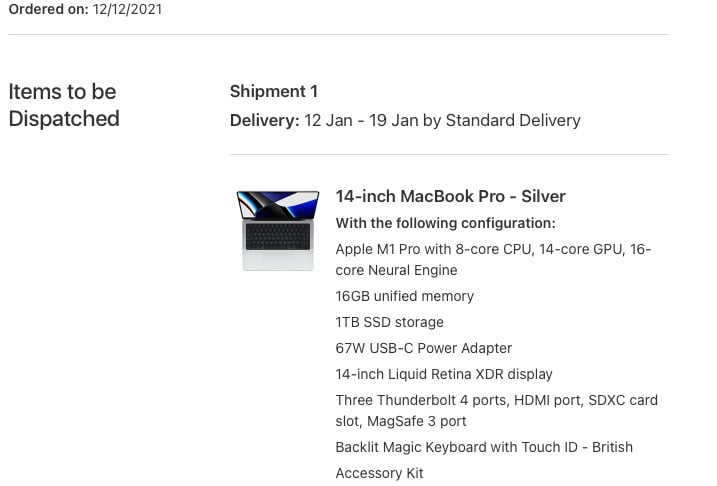
Task: Click the 1TB SSD storage line
Action: click(390, 322)
